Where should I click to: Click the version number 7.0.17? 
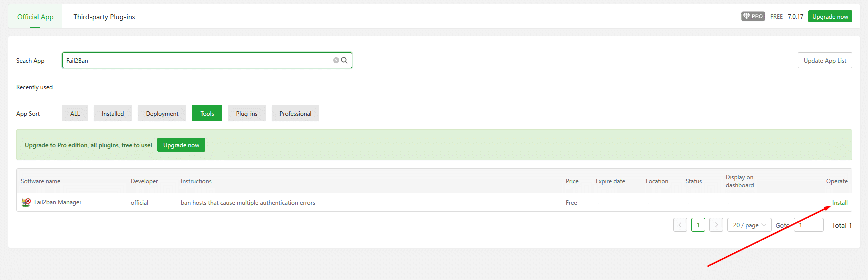pos(795,16)
